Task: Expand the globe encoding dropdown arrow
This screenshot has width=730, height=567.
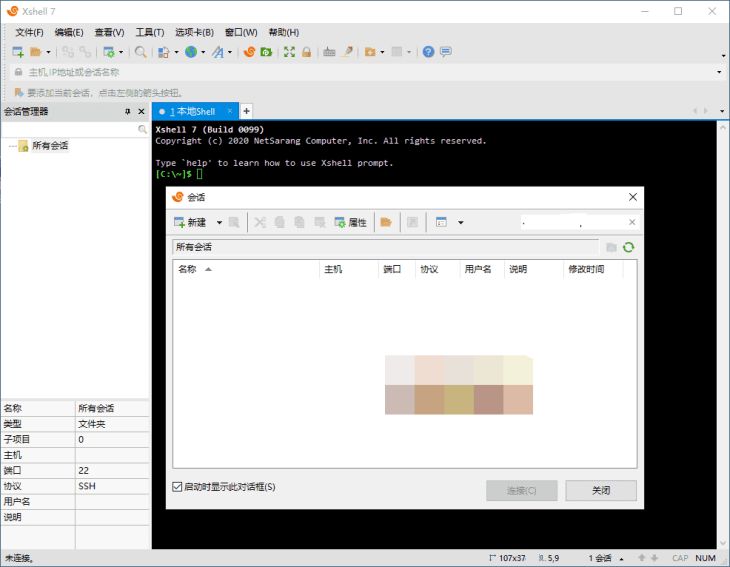Action: (203, 52)
